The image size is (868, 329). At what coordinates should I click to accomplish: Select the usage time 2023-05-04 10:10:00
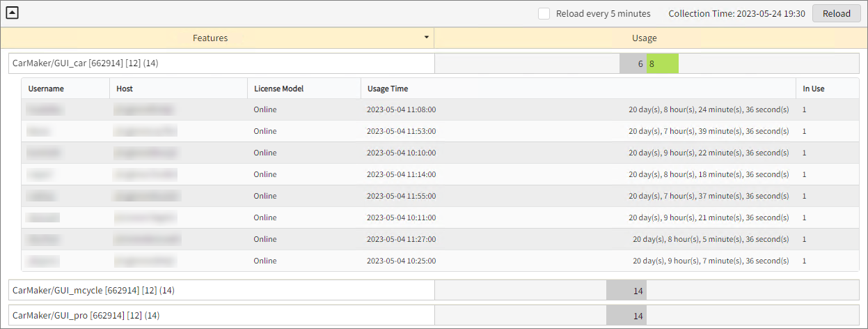point(401,153)
